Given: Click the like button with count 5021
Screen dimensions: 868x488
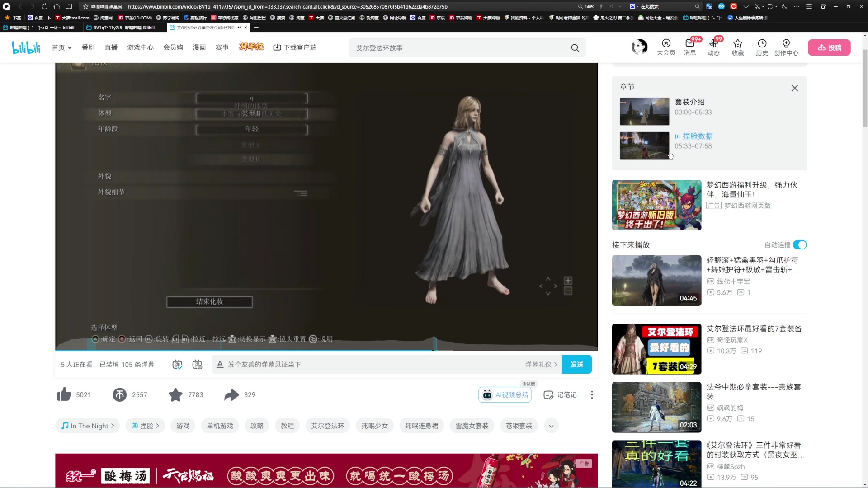Looking at the screenshot, I should [64, 394].
